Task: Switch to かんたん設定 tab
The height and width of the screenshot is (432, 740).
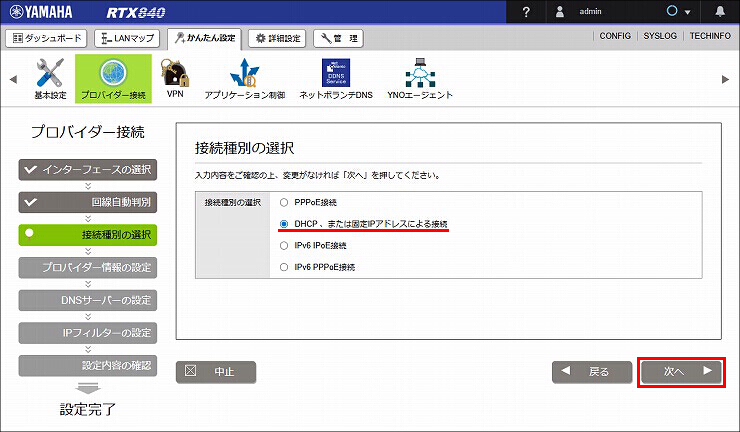Action: (x=204, y=38)
